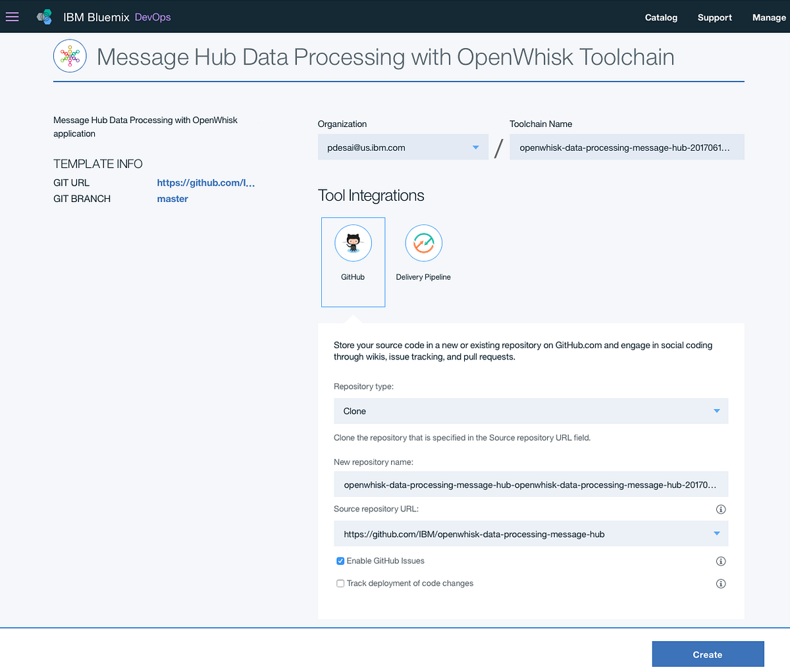The image size is (790, 672).
Task: Click the toolchain template icon beside the title
Action: click(69, 55)
